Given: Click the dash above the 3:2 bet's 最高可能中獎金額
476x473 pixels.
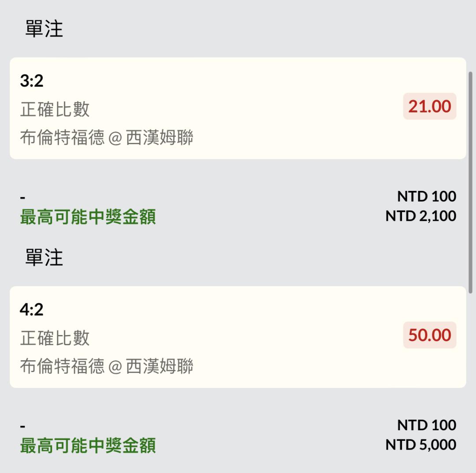Looking at the screenshot, I should (x=23, y=197).
